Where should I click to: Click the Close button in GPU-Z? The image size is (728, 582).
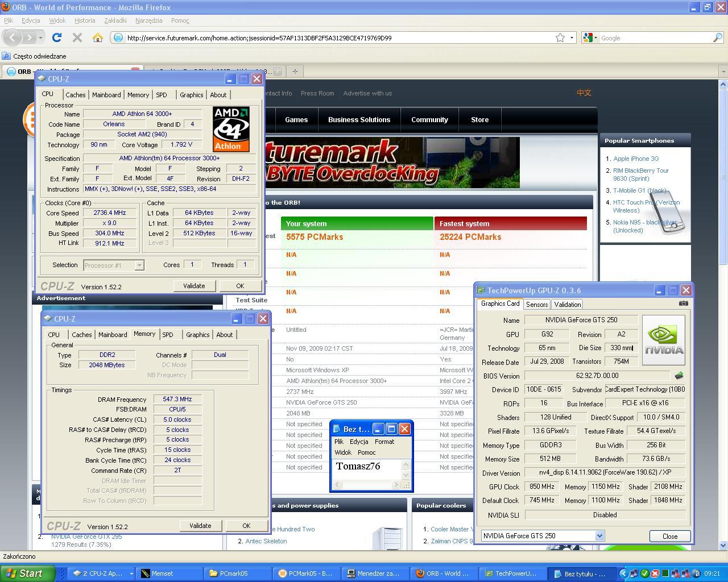pos(670,536)
